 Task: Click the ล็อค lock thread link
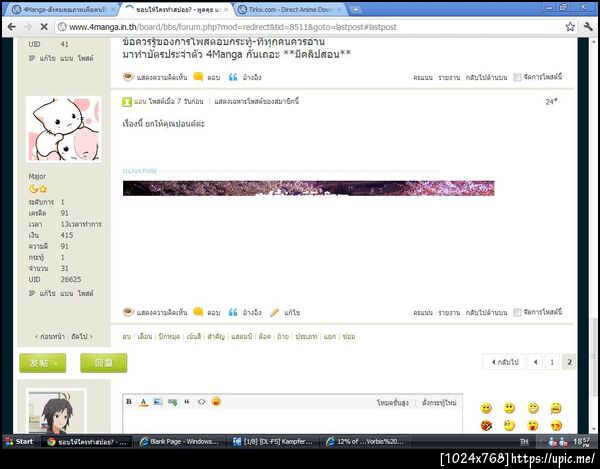pyautogui.click(x=264, y=336)
